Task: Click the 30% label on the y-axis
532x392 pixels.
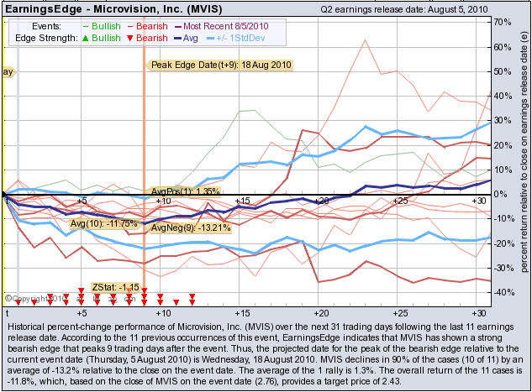Action: (503, 121)
